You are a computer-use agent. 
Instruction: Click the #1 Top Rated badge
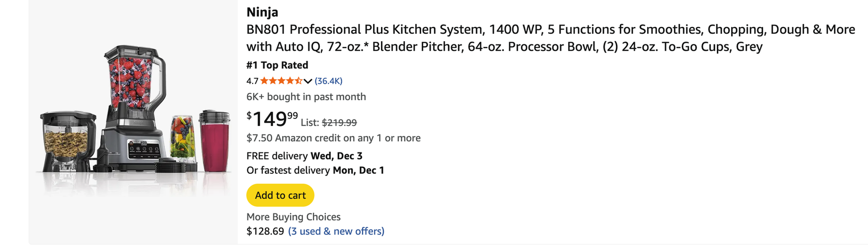click(277, 65)
